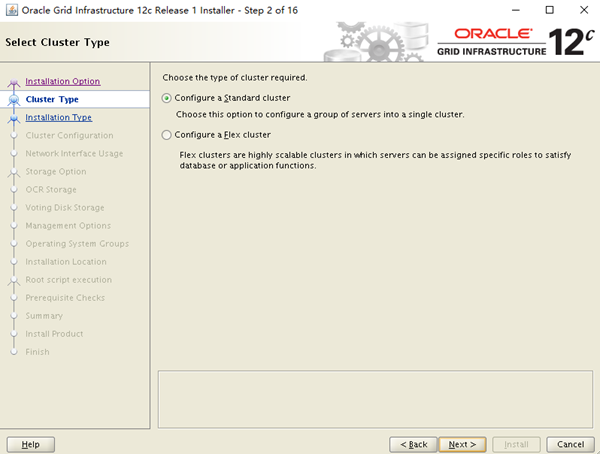The width and height of the screenshot is (600, 454).
Task: Cancel the installer
Action: pos(570,444)
